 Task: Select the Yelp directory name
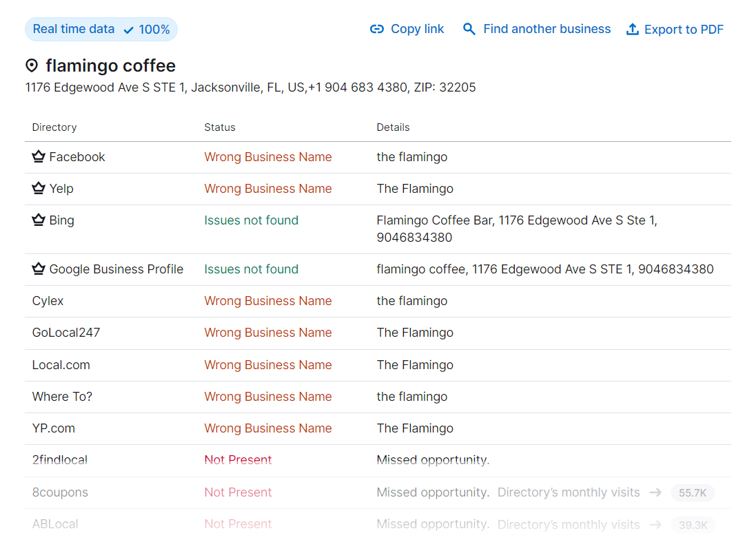click(x=61, y=189)
